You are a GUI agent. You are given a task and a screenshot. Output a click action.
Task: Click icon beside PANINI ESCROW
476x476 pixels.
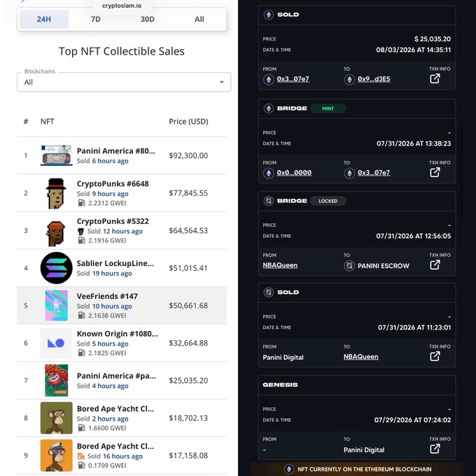coord(349,265)
